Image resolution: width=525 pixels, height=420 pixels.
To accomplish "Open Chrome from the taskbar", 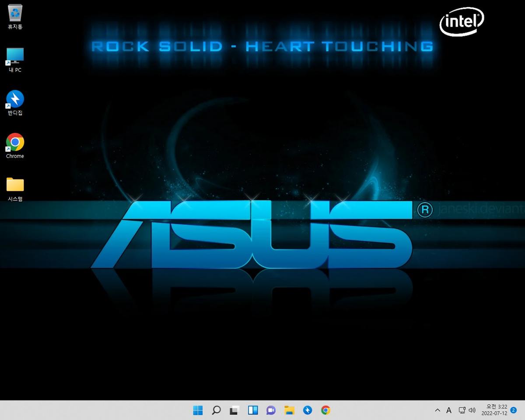I will 326,410.
